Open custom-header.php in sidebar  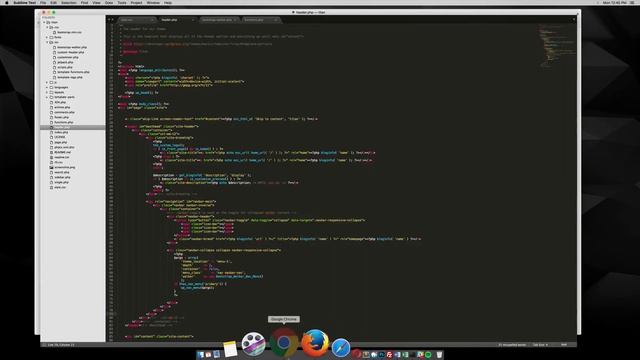(71, 52)
